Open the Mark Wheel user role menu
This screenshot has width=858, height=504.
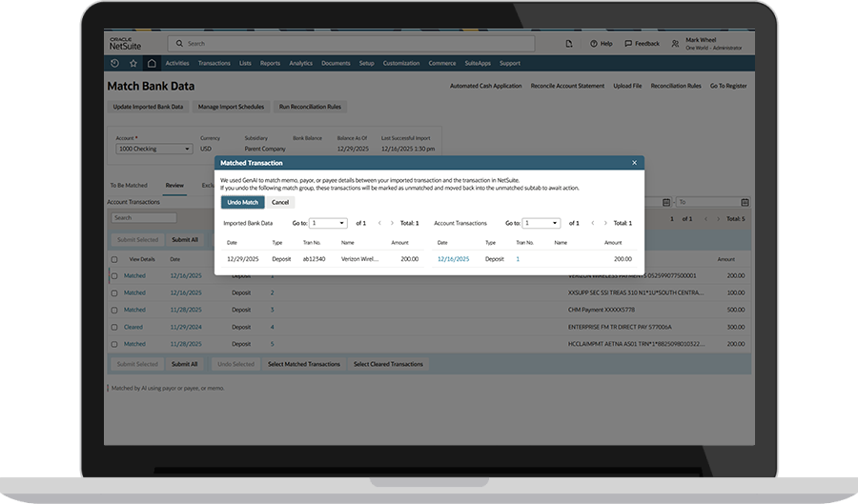point(707,44)
